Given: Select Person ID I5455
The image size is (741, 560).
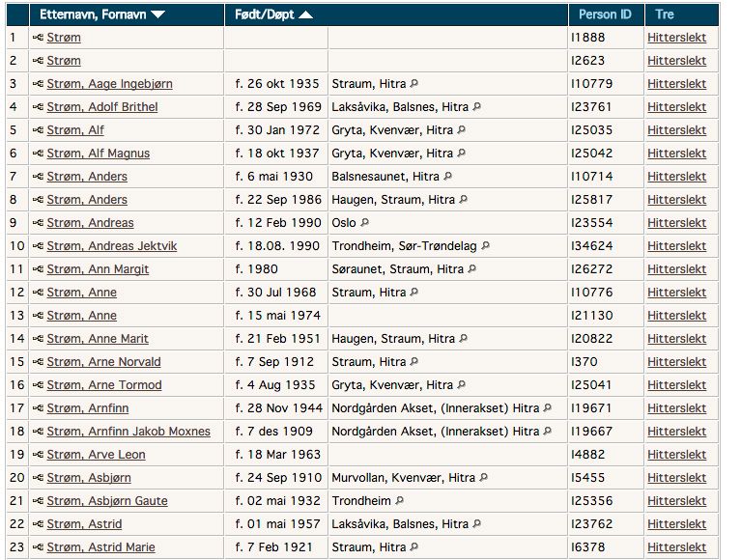Looking at the screenshot, I should 588,477.
